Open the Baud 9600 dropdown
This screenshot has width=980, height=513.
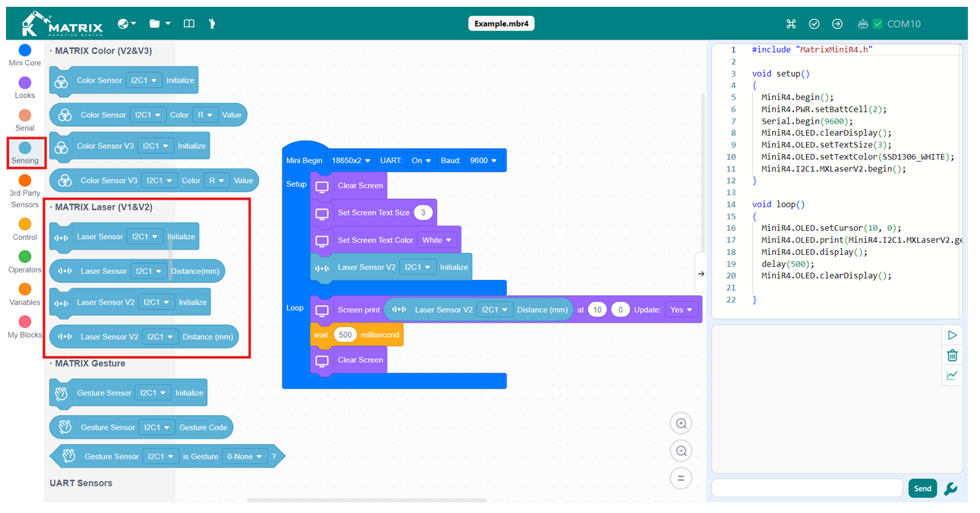483,161
